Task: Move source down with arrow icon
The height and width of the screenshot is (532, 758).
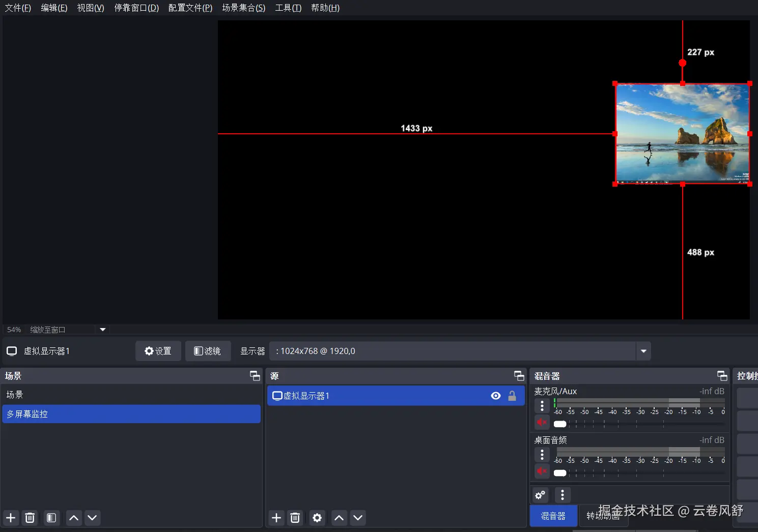Action: [x=358, y=518]
